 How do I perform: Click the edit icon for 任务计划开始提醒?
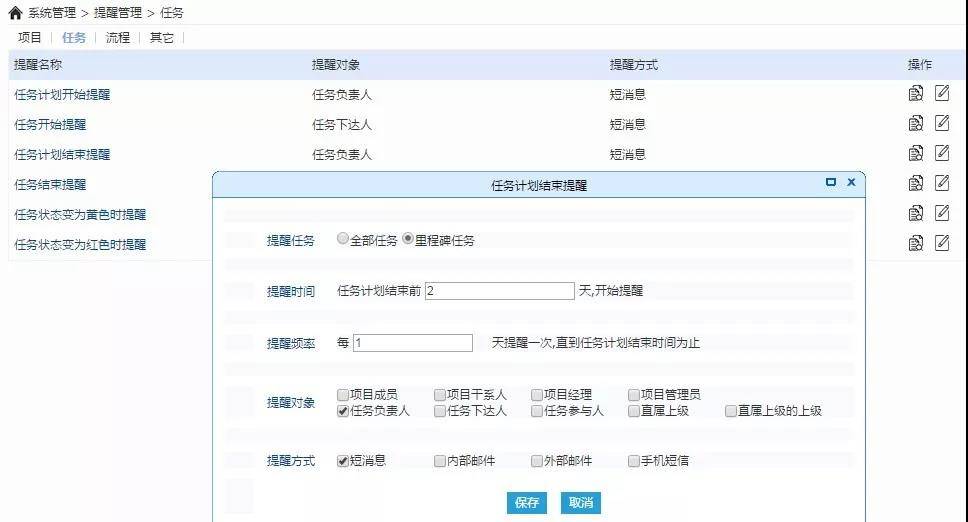(941, 94)
